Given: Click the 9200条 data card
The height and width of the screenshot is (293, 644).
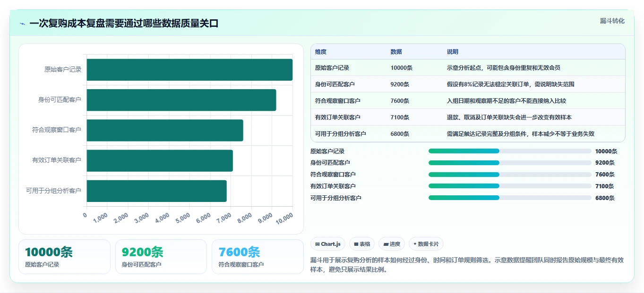Looking at the screenshot, I should point(161,257).
